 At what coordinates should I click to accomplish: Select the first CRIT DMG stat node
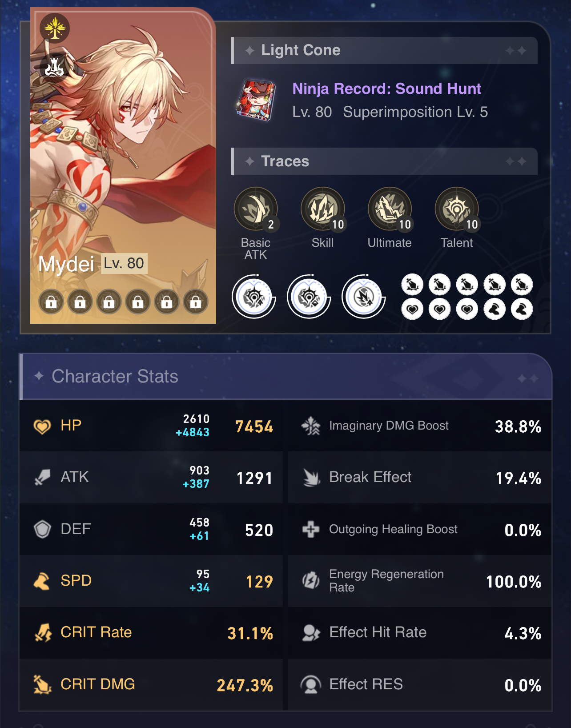point(412,285)
